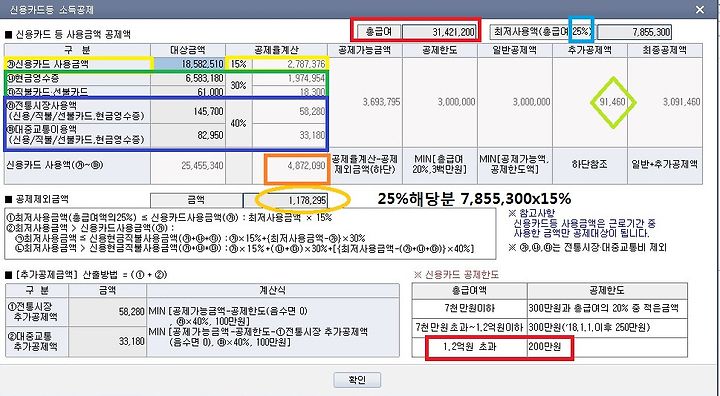Select the 직불카드·선불카드 amount 61,000
Image resolution: width=720 pixels, height=396 pixels.
coord(188,92)
